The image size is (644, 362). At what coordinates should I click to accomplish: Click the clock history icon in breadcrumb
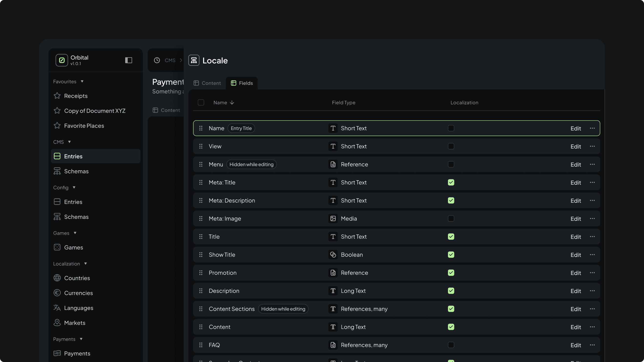[x=157, y=60]
